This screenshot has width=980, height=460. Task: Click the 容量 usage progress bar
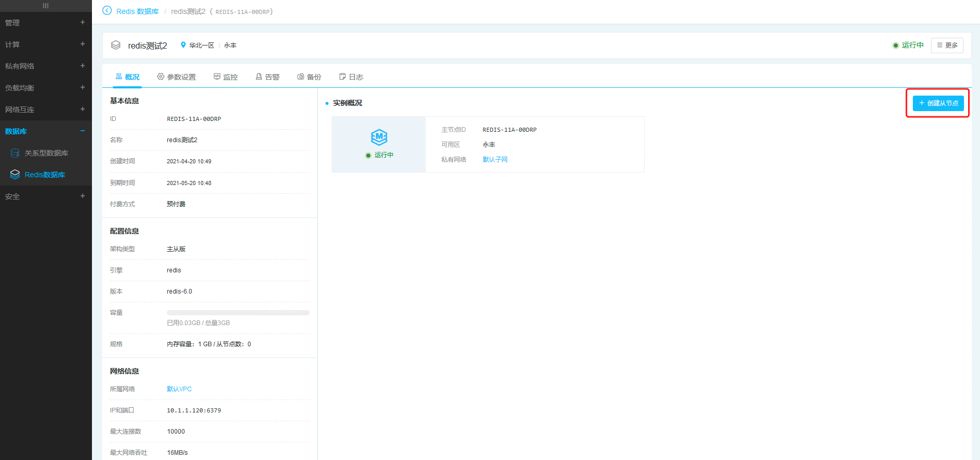pos(238,313)
